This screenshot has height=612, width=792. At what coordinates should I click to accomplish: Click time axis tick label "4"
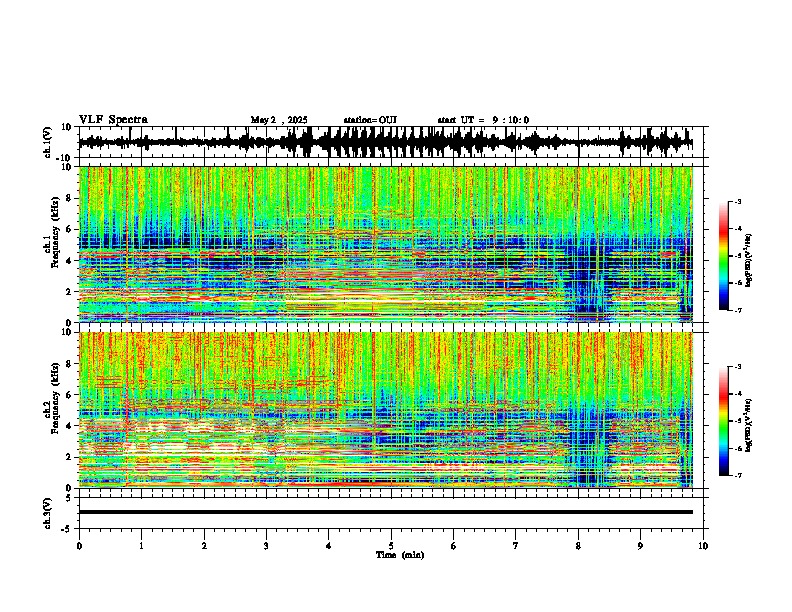tap(329, 546)
